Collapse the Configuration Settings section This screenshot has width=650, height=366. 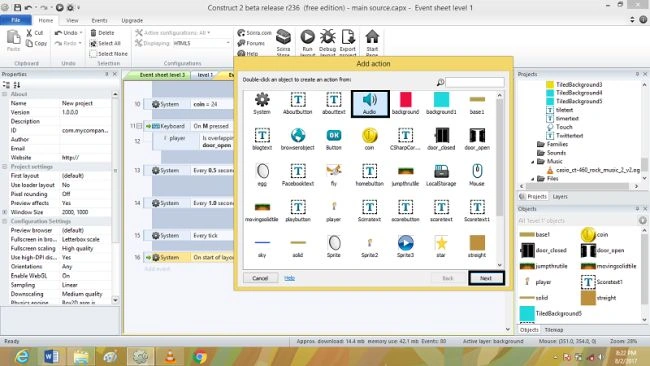click(5, 221)
